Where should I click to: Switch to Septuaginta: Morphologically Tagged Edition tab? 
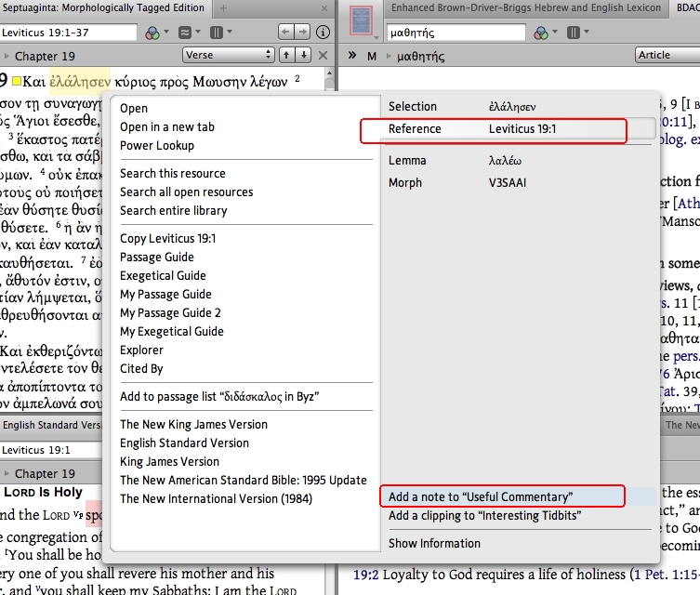(103, 8)
